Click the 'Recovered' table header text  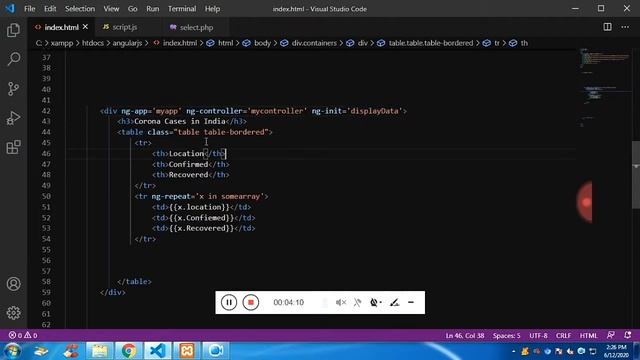tap(189, 175)
